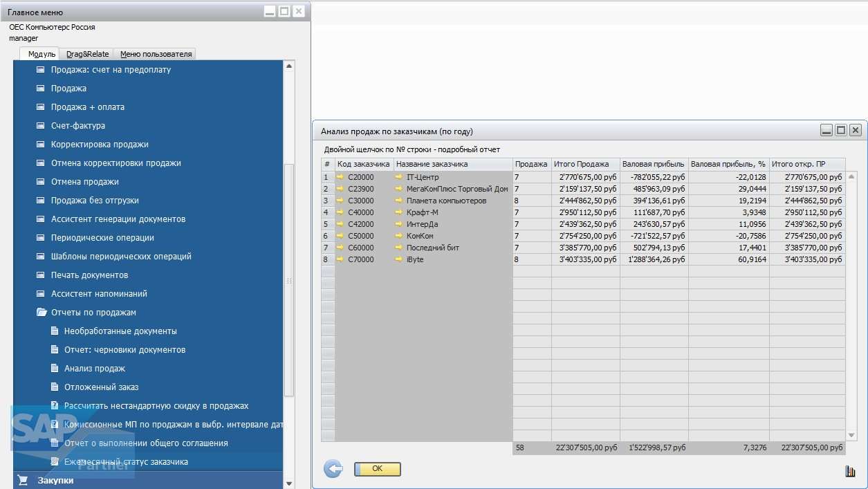Click the open folder icon of Отчеты по продажам
Image resolution: width=868 pixels, height=489 pixels.
coord(41,313)
